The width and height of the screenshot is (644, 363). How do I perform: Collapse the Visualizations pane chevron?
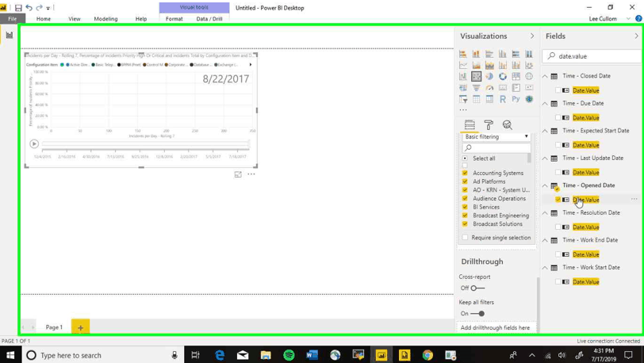[532, 36]
